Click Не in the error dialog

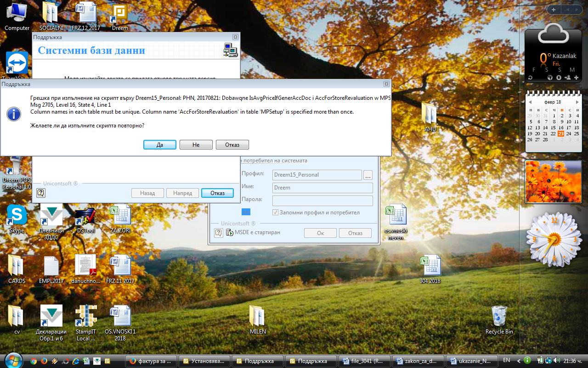coord(196,145)
